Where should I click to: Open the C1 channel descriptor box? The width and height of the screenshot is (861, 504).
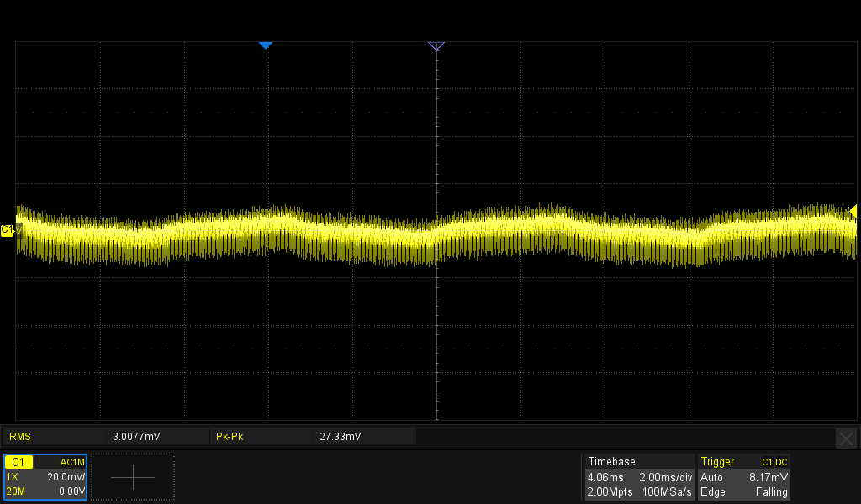[18, 461]
